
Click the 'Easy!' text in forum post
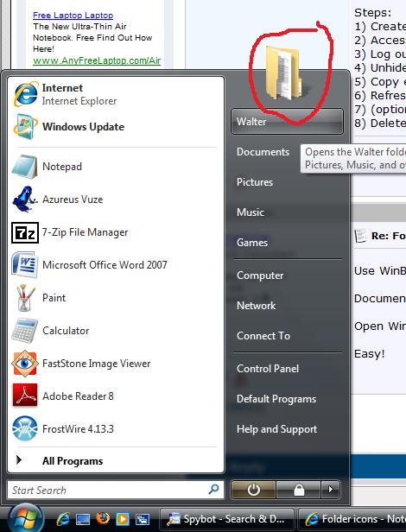[370, 354]
